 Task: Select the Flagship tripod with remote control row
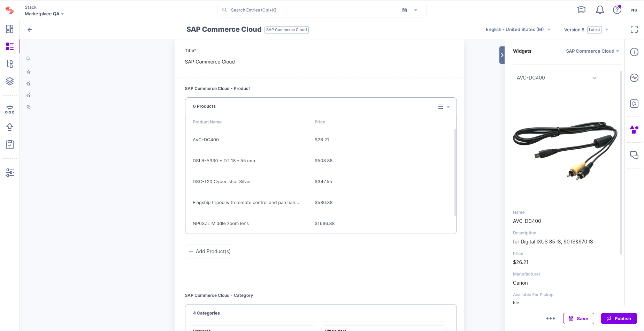[x=321, y=203]
